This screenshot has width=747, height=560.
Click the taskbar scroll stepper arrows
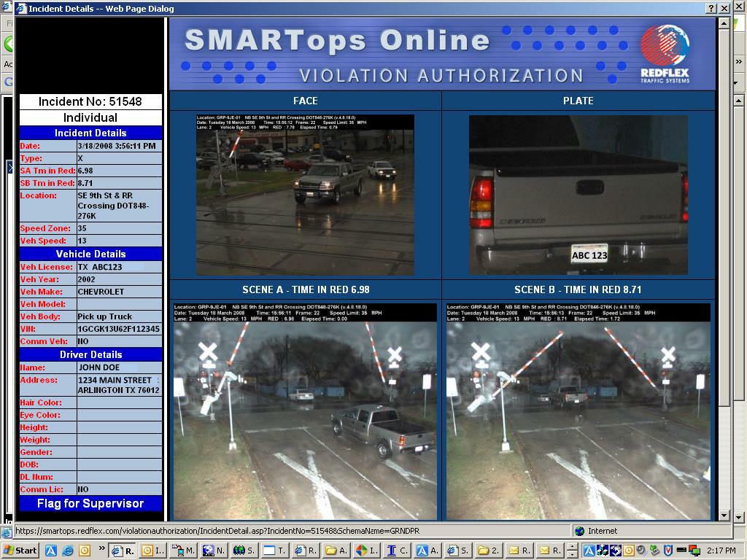tap(572, 551)
